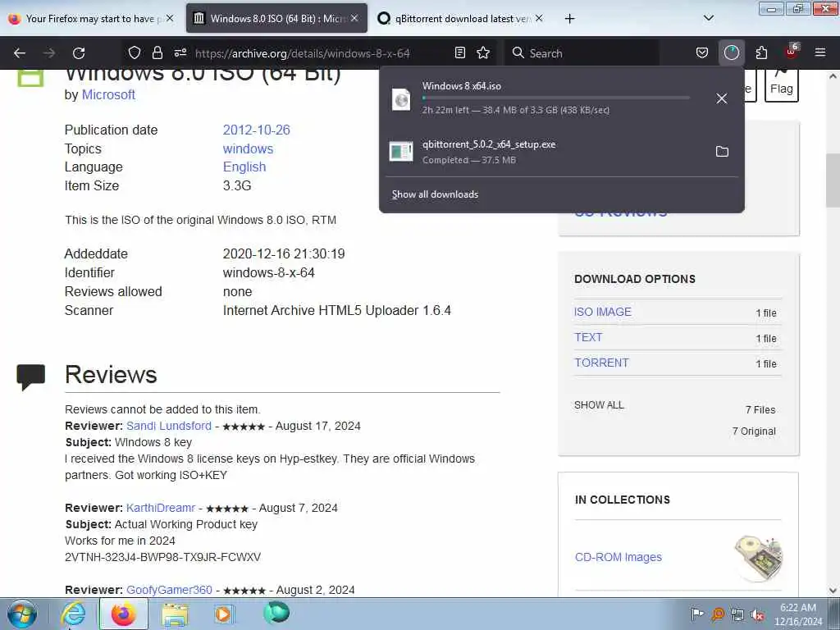Open reviewer GoofyGamer360 profile
This screenshot has width=840, height=630.
(169, 590)
